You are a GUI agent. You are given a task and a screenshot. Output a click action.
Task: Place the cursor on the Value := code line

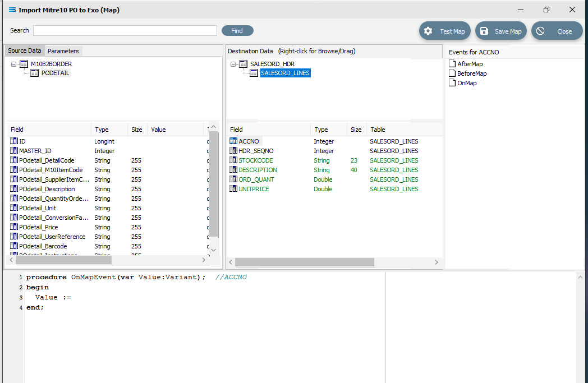click(53, 297)
